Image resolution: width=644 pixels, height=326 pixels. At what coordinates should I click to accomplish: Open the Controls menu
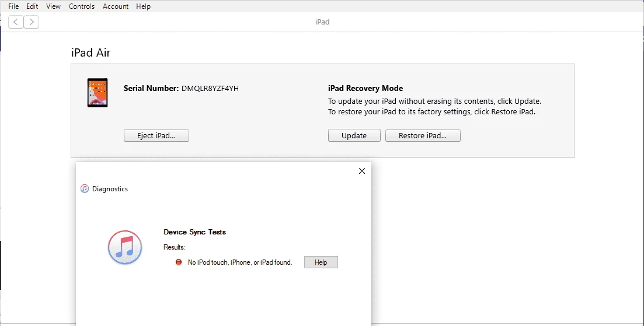tap(82, 6)
